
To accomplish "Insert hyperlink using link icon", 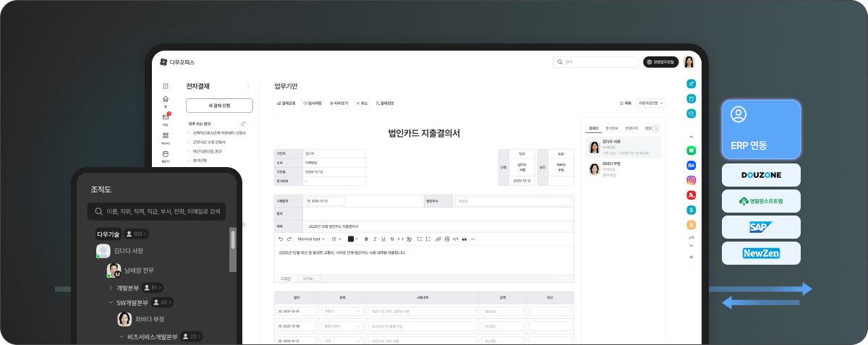I will (438, 239).
